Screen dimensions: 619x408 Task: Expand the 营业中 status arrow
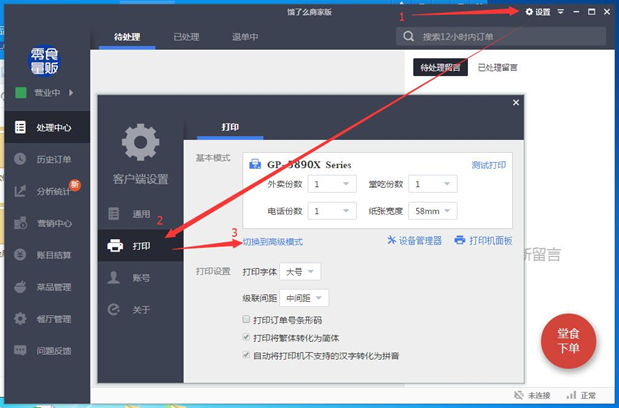tap(71, 93)
